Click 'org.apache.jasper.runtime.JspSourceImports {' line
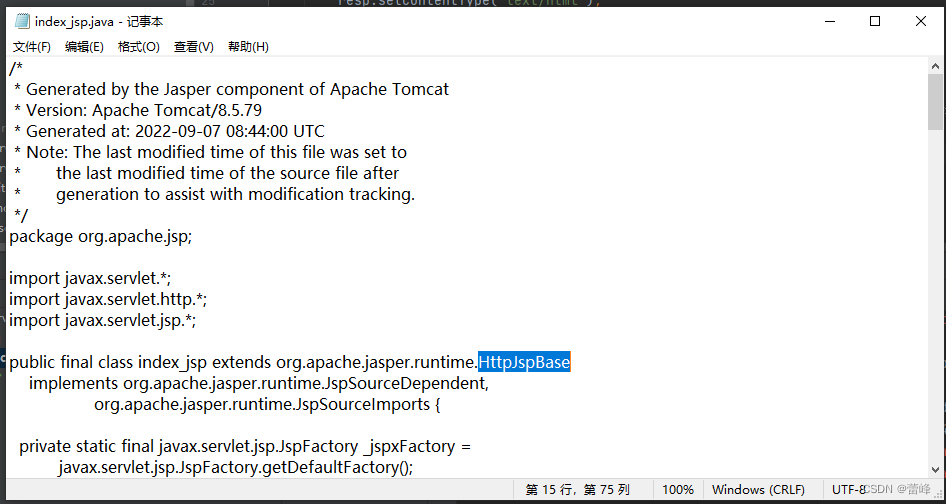 [x=267, y=404]
